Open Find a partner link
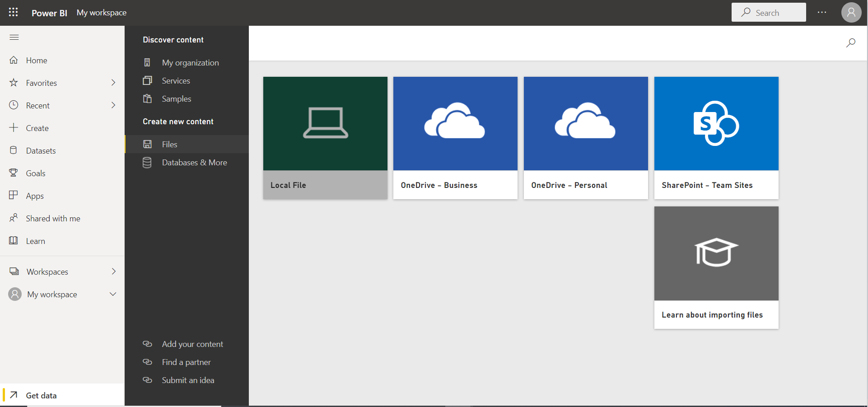 pos(187,362)
